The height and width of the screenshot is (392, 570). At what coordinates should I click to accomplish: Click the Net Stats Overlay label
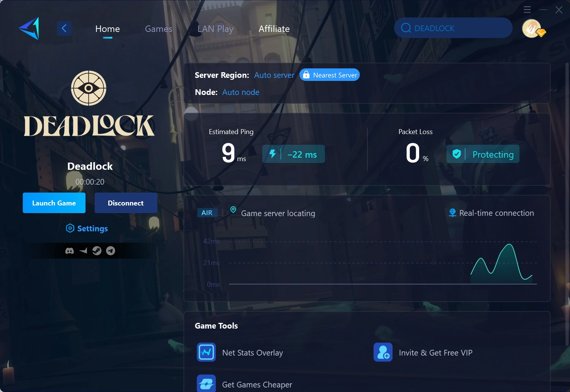click(252, 353)
